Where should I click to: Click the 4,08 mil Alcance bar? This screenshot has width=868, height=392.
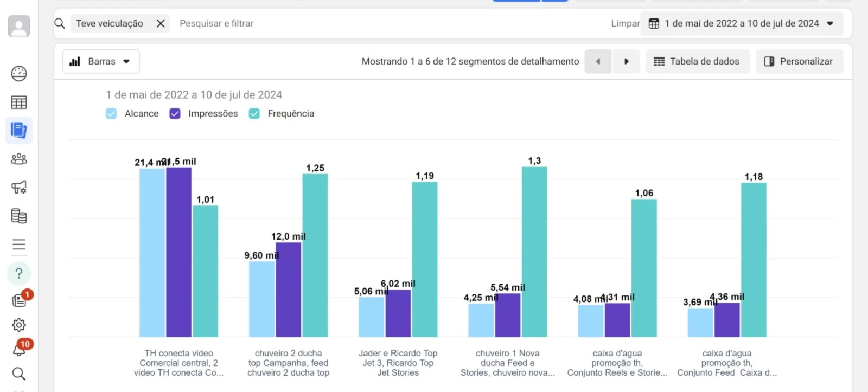[x=591, y=321]
